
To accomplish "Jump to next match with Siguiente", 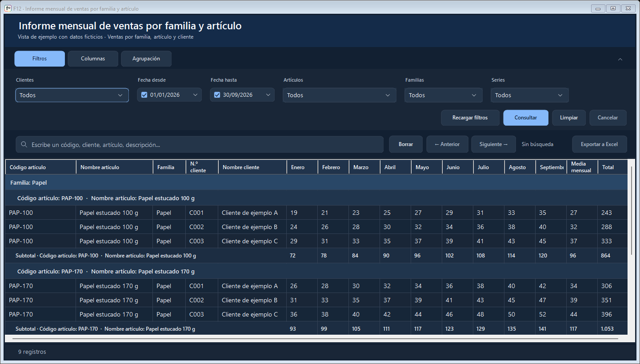I will point(493,144).
